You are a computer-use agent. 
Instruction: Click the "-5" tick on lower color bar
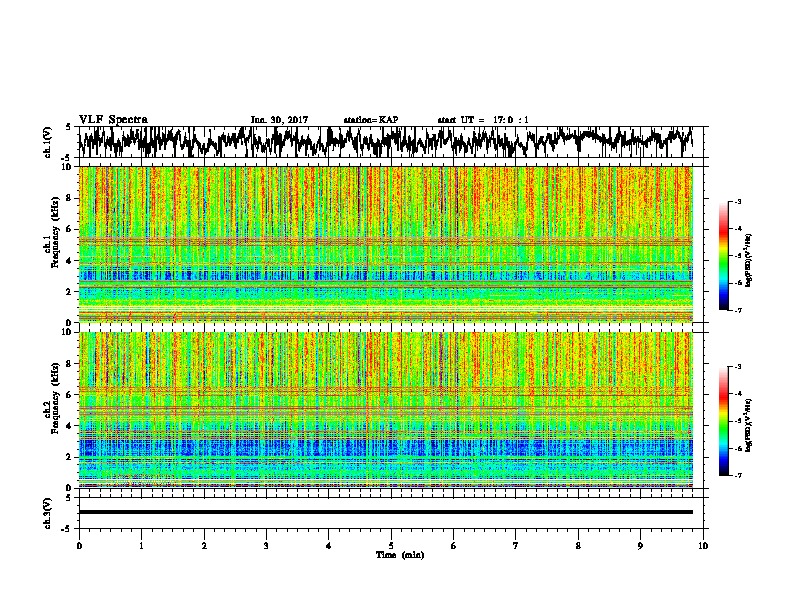[737, 421]
